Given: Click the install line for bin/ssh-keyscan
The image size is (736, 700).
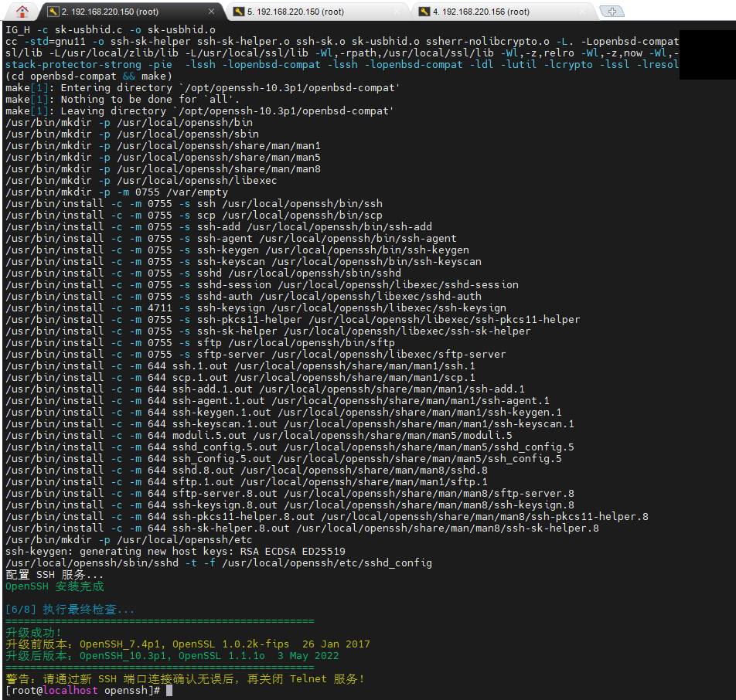Looking at the screenshot, I should tap(244, 261).
